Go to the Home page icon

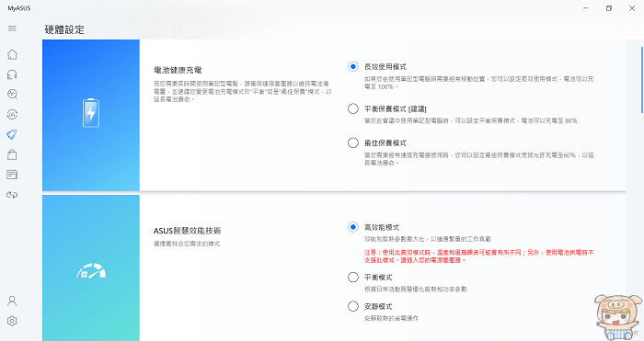[x=12, y=54]
